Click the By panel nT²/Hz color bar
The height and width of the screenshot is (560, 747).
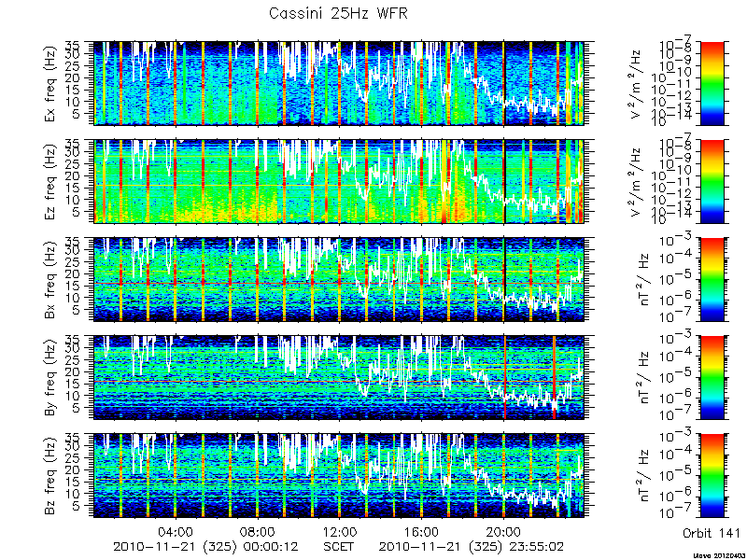coord(712,378)
